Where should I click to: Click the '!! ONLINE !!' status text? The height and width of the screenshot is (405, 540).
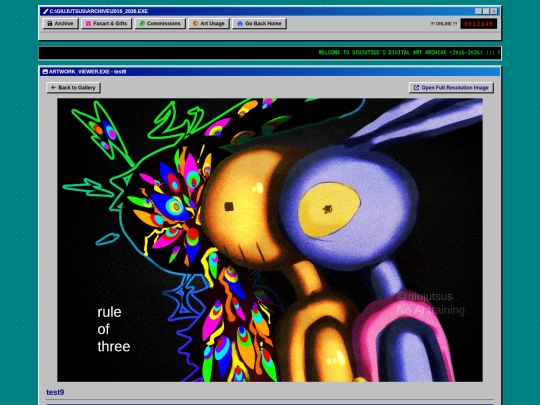[444, 24]
